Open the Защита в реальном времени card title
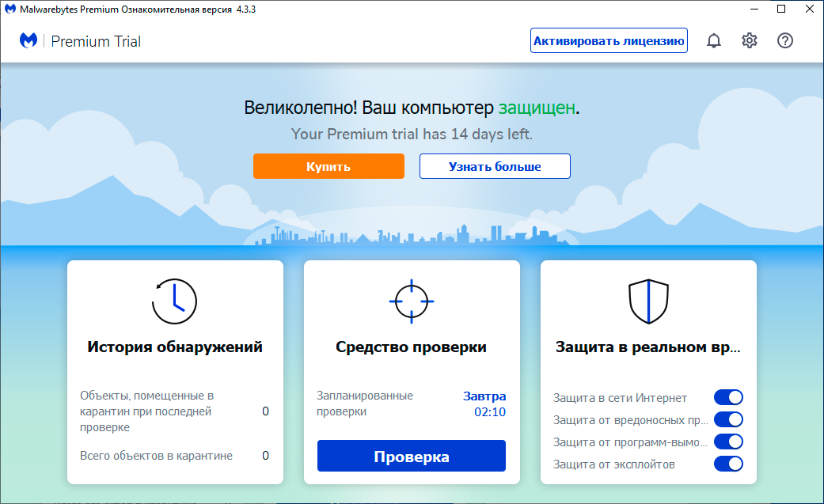Image resolution: width=824 pixels, height=504 pixels. tap(648, 347)
